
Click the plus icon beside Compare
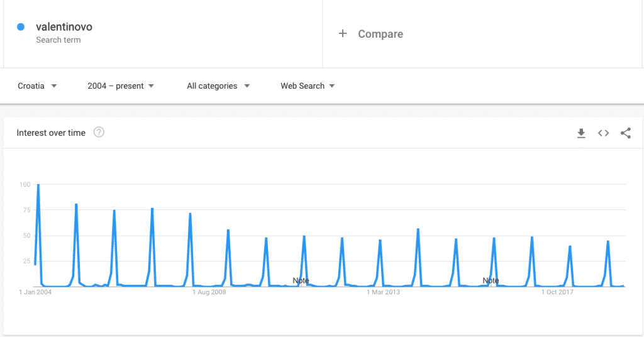point(343,34)
